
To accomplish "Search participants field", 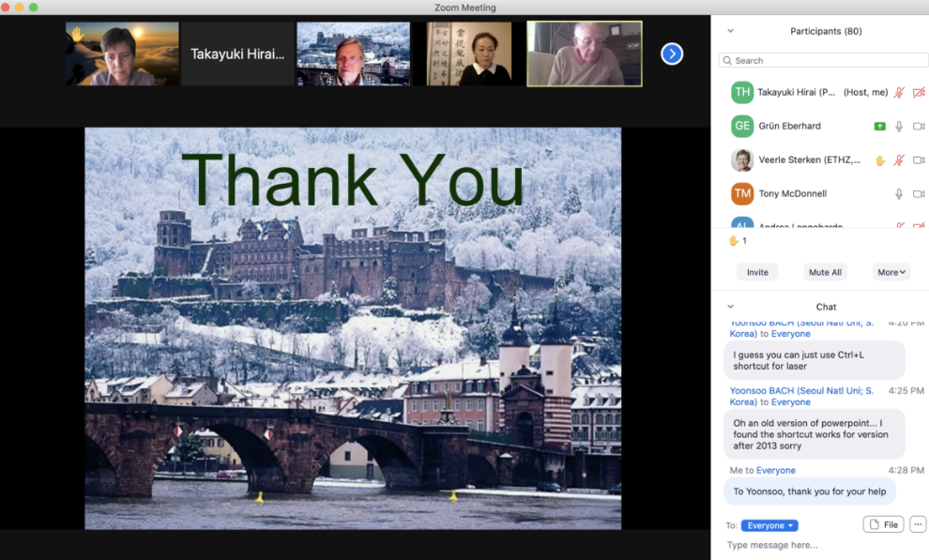I will (824, 60).
